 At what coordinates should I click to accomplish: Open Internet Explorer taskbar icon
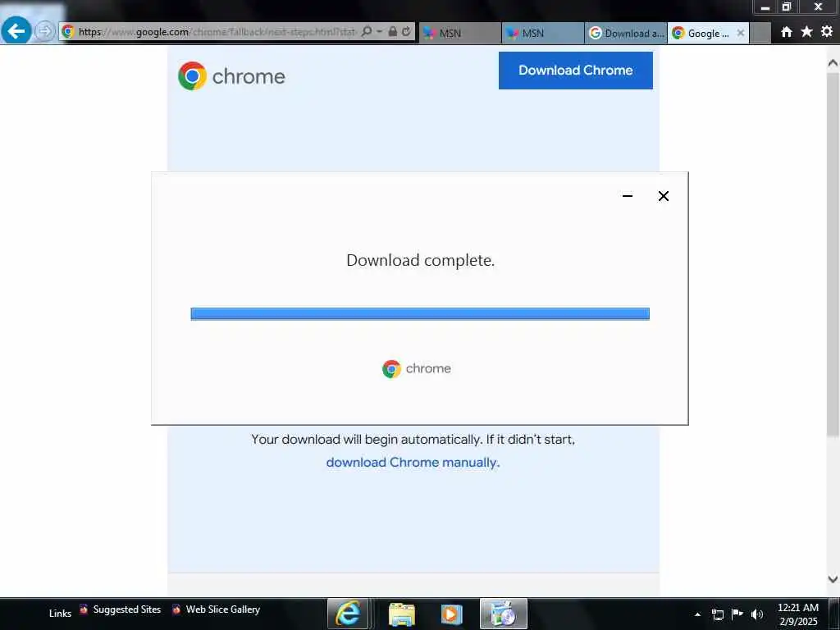348,614
